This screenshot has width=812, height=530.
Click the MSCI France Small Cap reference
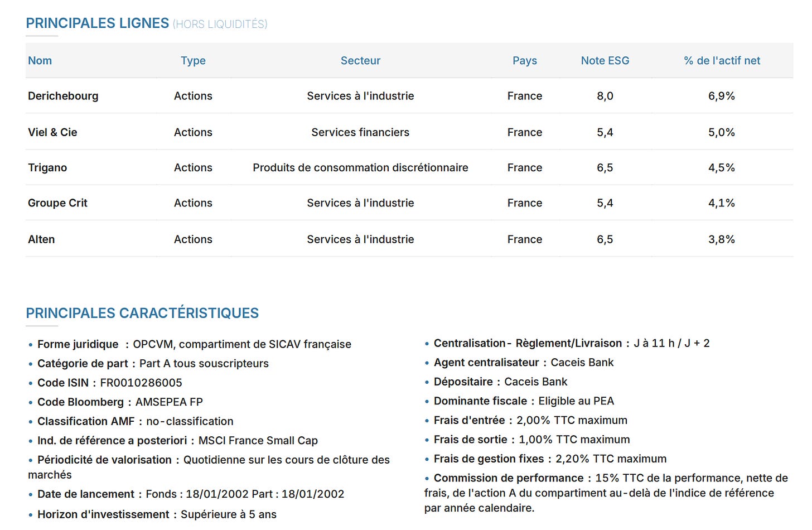258,441
